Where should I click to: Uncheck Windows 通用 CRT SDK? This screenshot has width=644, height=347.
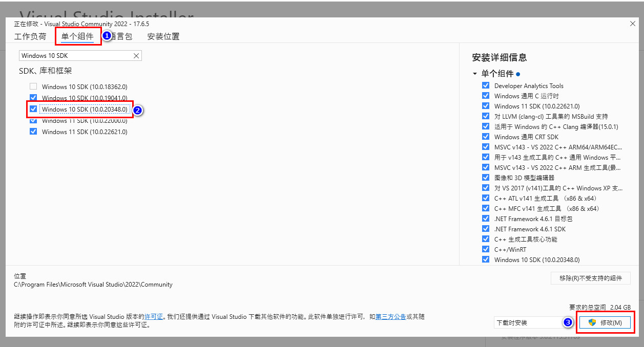pyautogui.click(x=486, y=137)
